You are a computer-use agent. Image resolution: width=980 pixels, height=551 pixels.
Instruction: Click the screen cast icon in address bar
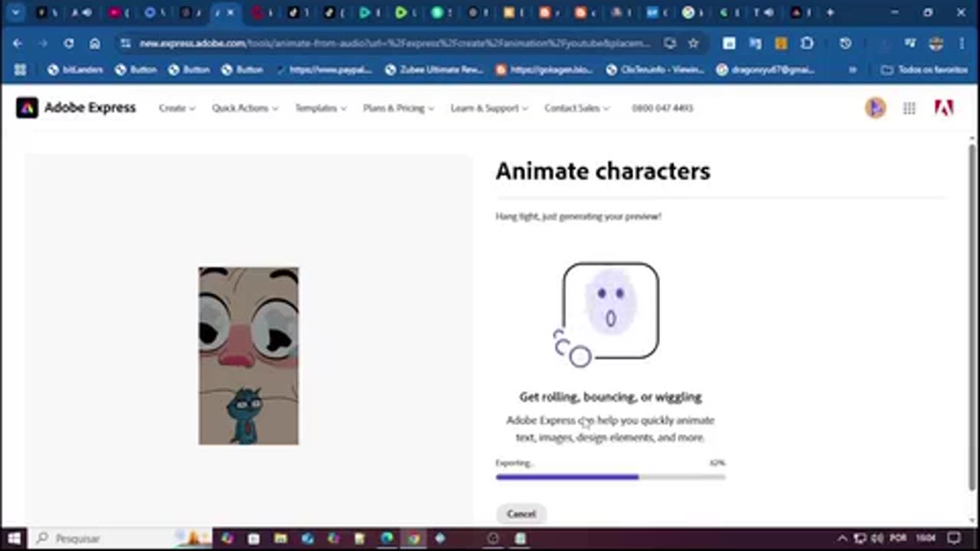670,44
